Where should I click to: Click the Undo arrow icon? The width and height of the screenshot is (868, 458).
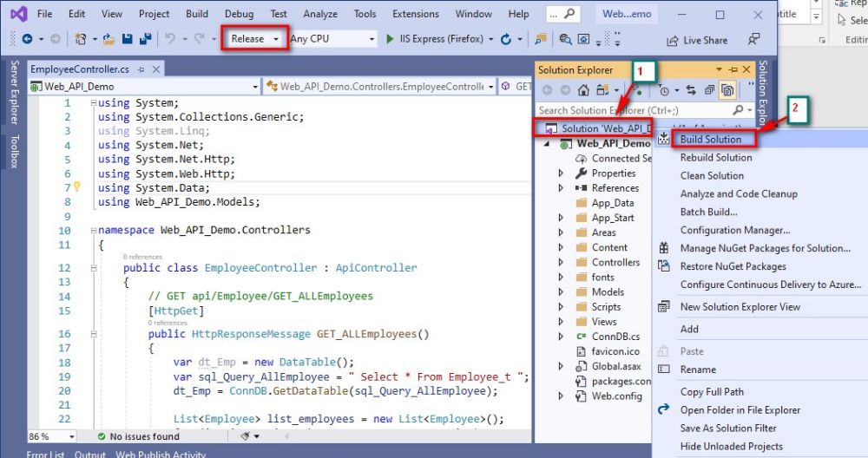170,39
